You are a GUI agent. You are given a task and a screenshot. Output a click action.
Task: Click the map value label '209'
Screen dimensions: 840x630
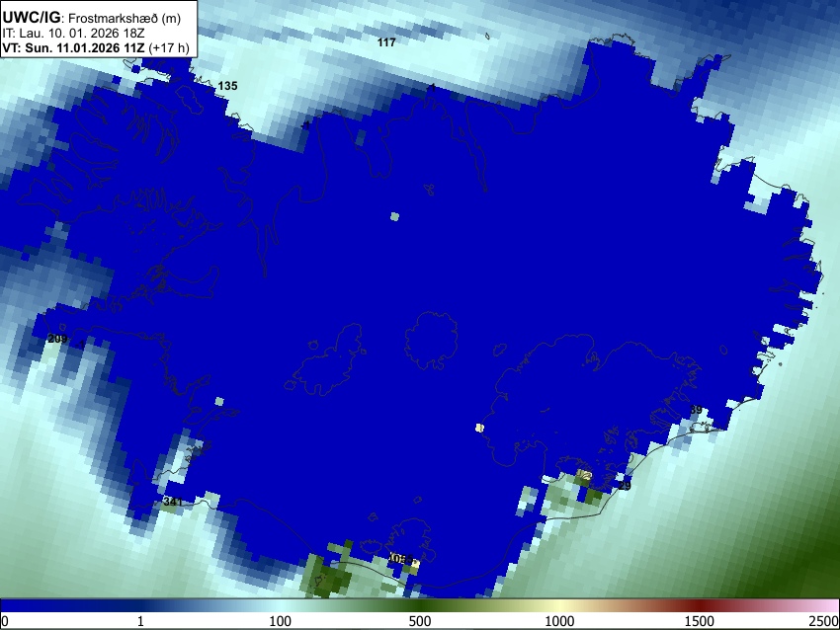point(57,339)
